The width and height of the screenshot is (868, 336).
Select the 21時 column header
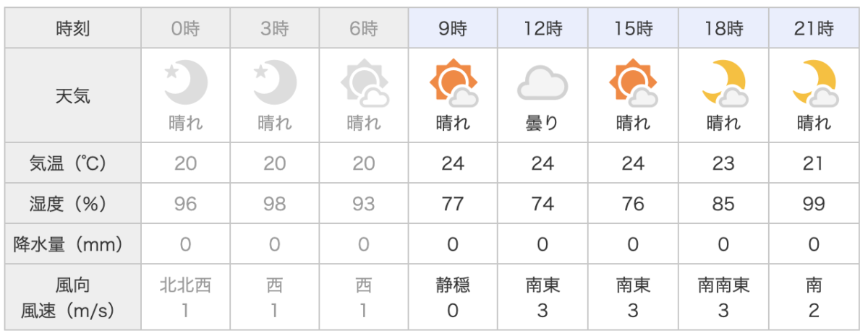814,30
